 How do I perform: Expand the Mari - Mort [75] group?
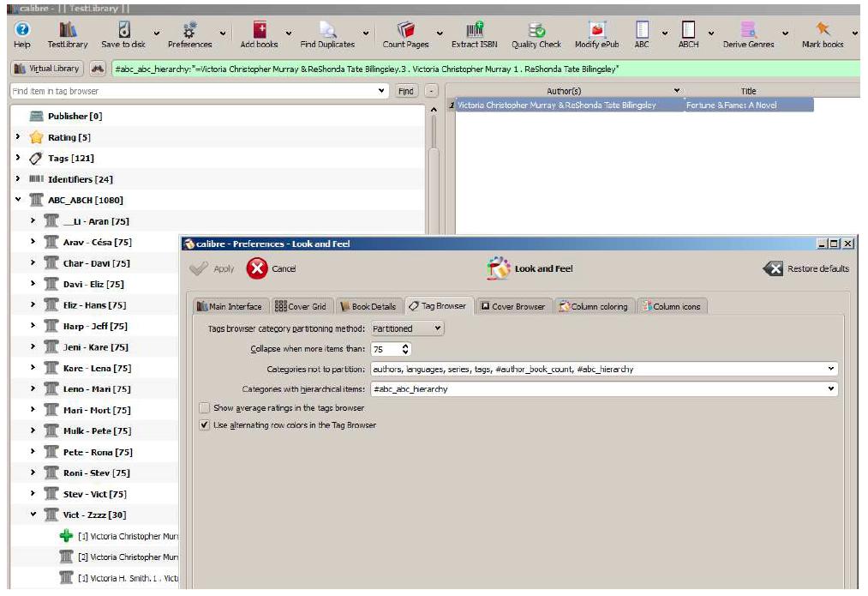pyautogui.click(x=33, y=409)
